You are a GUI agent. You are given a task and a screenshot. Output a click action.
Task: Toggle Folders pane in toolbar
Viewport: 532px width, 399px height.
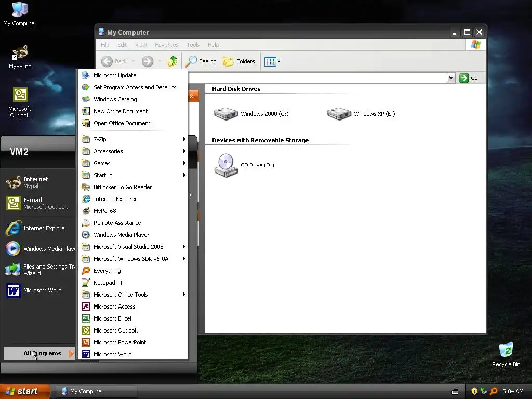(x=239, y=61)
